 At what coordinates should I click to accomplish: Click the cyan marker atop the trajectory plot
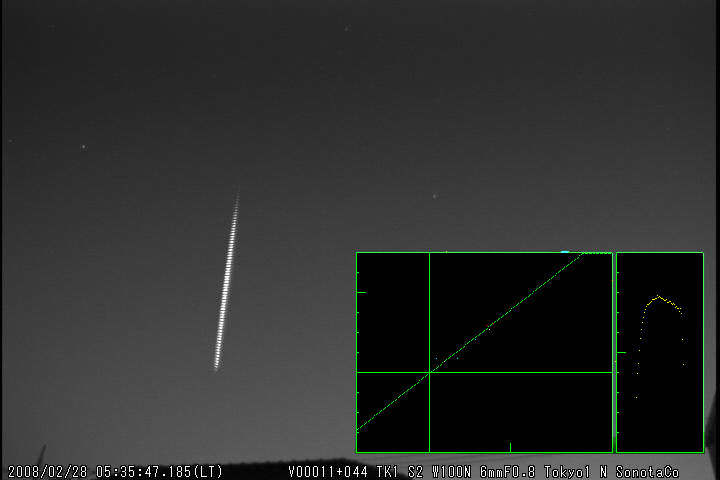[x=565, y=252]
